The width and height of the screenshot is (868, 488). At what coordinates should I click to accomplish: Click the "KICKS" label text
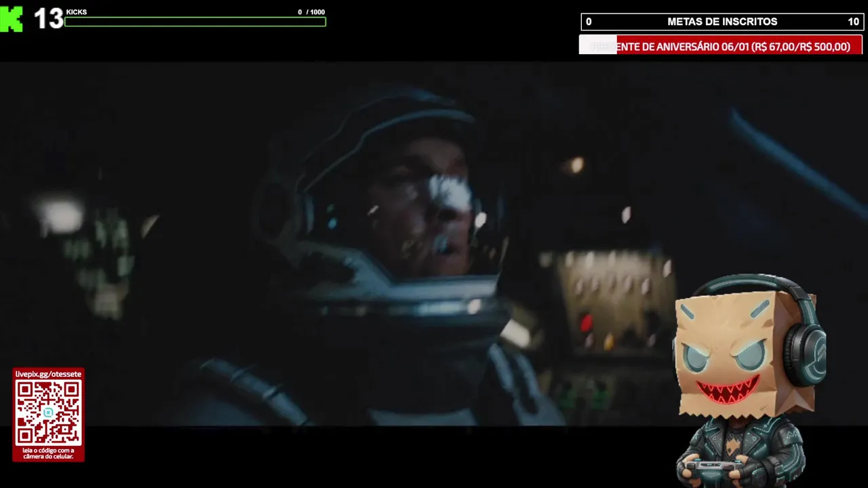tap(77, 12)
